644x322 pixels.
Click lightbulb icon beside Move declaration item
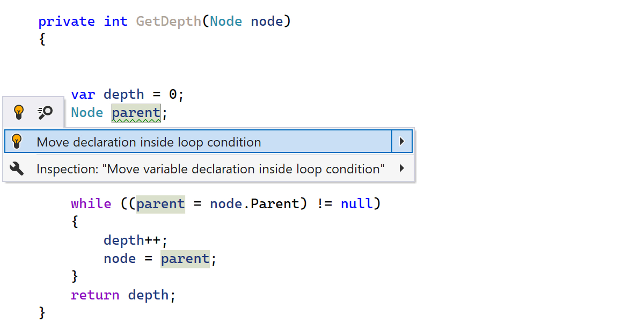click(x=17, y=142)
